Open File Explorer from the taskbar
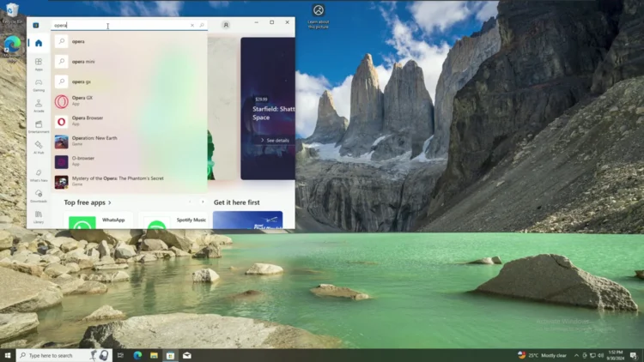Viewport: 644px width, 362px height. pos(154,355)
